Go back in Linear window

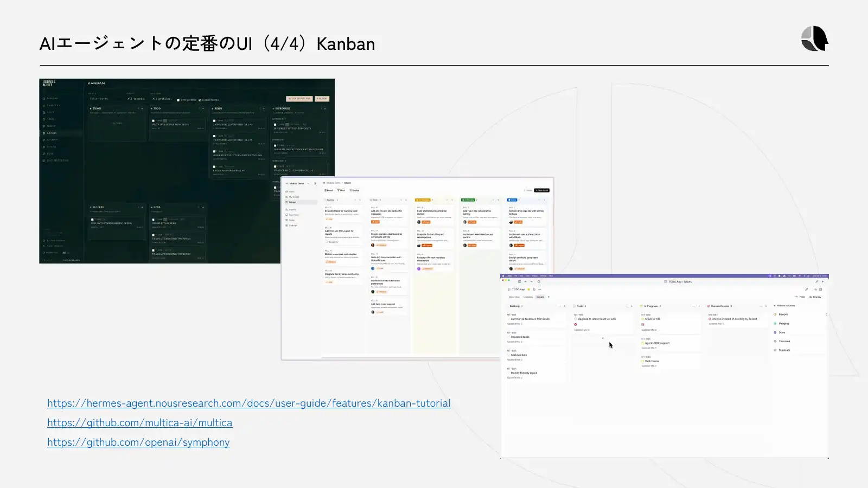coord(526,281)
